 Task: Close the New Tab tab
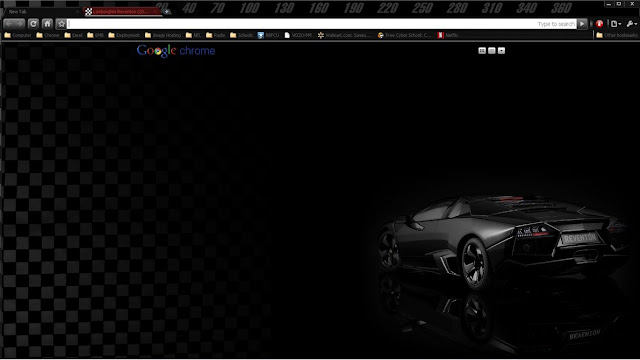[x=78, y=12]
